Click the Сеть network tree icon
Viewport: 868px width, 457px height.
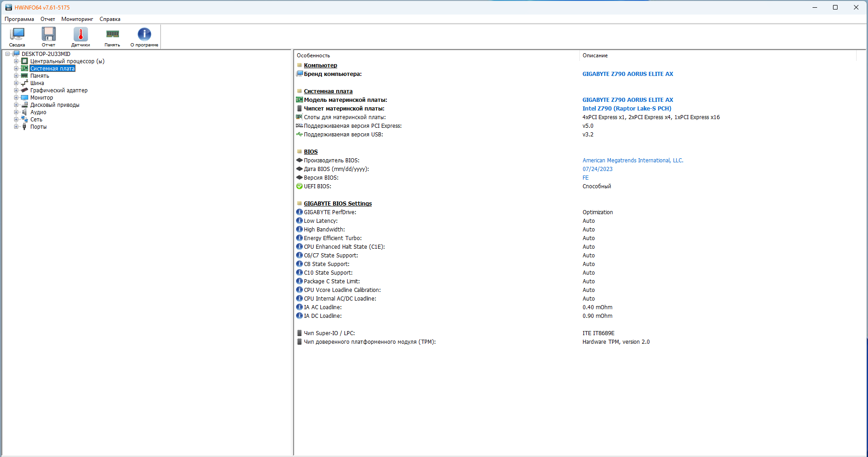(25, 119)
